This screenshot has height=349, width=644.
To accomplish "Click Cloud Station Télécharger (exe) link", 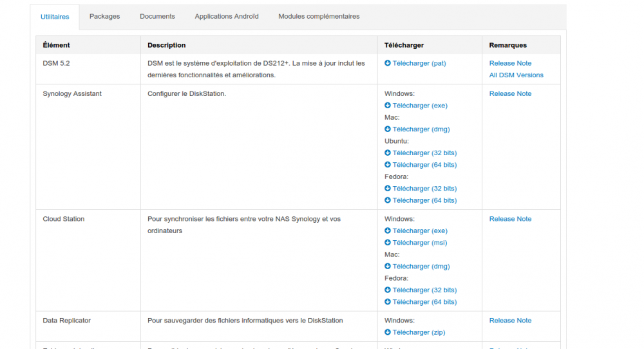I will point(420,231).
